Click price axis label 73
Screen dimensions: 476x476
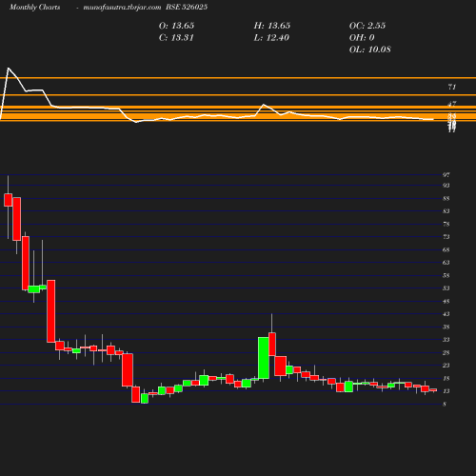click(x=446, y=237)
